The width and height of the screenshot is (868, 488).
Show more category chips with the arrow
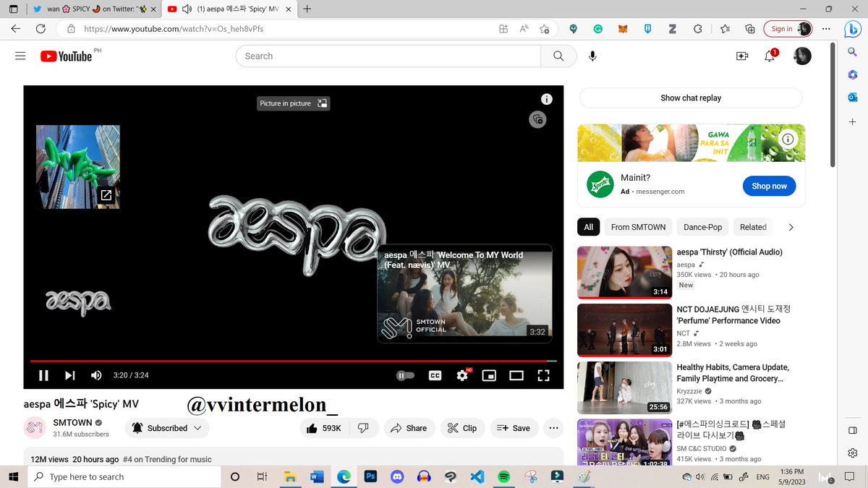pyautogui.click(x=791, y=227)
